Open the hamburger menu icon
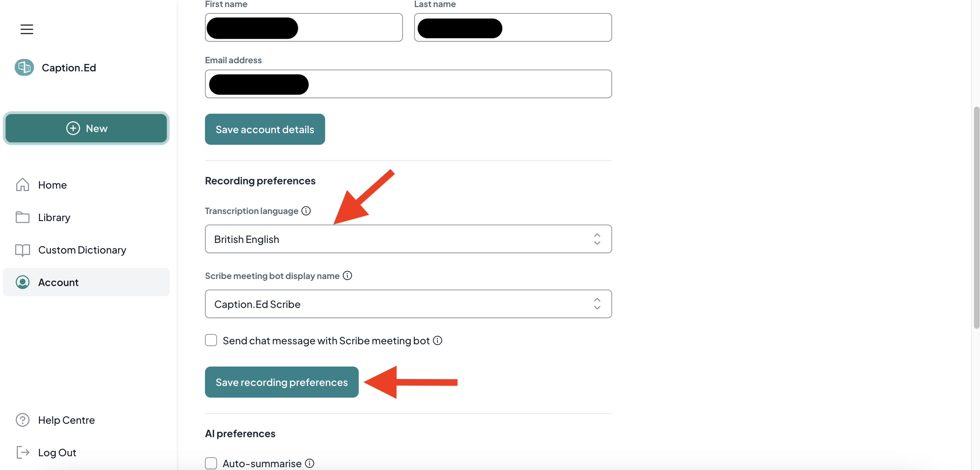The height and width of the screenshot is (470, 980). tap(27, 29)
